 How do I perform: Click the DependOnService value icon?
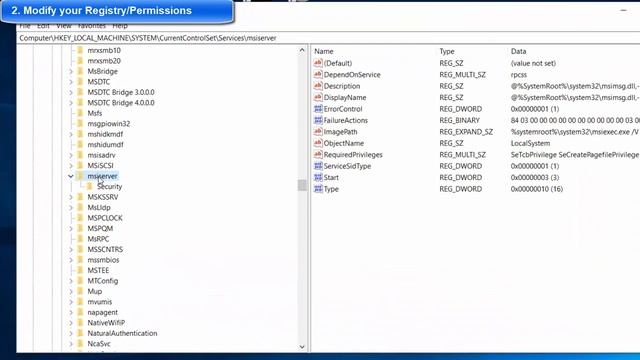pos(318,74)
